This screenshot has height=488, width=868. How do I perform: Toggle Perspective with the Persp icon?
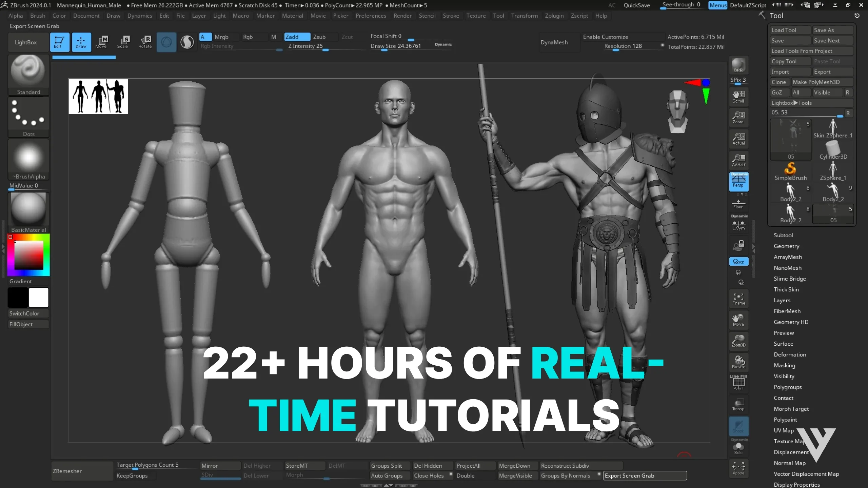tap(738, 182)
